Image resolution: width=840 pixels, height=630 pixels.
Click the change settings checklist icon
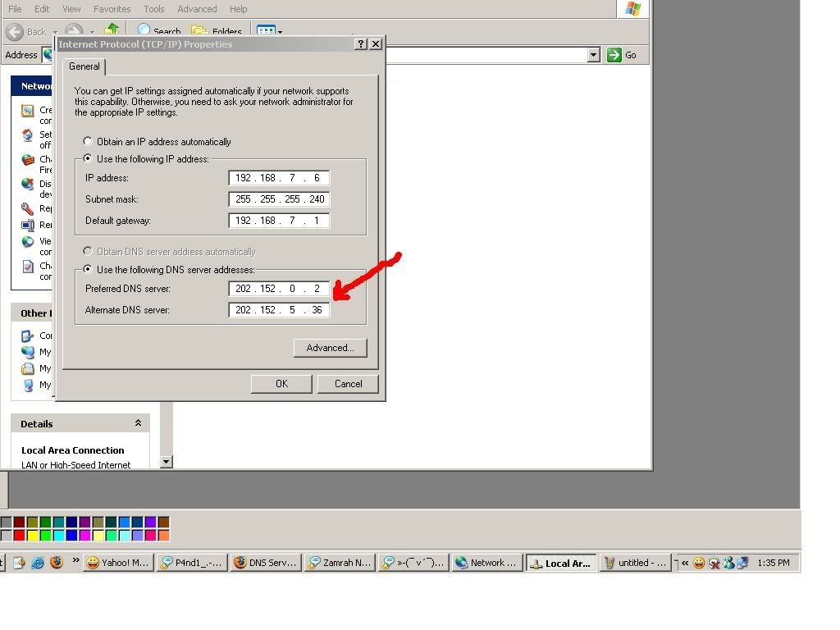[27, 267]
